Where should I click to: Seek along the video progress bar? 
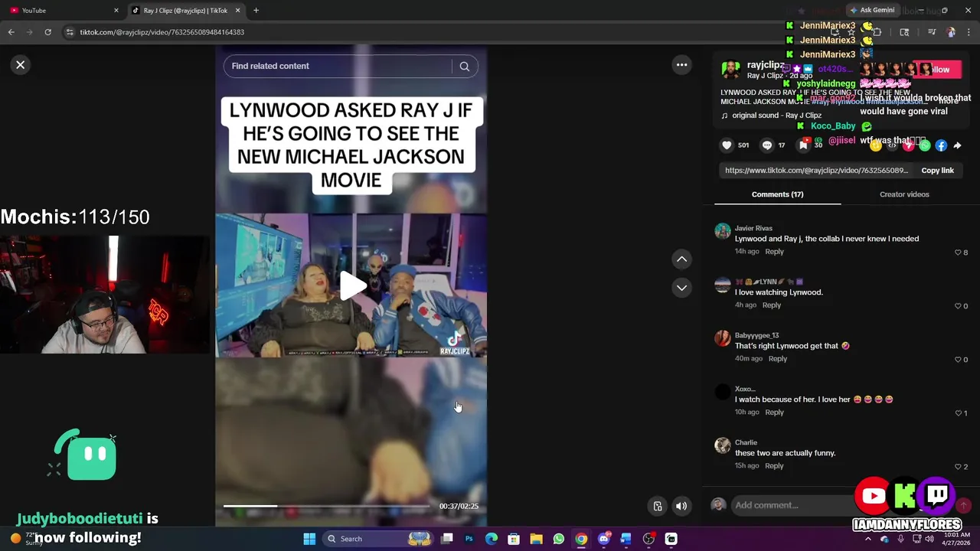pyautogui.click(x=327, y=506)
